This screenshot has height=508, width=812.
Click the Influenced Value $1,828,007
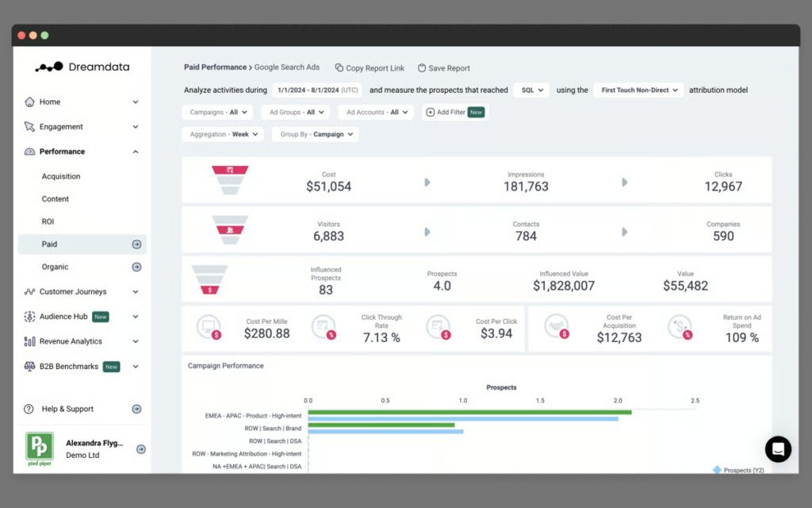coord(564,286)
